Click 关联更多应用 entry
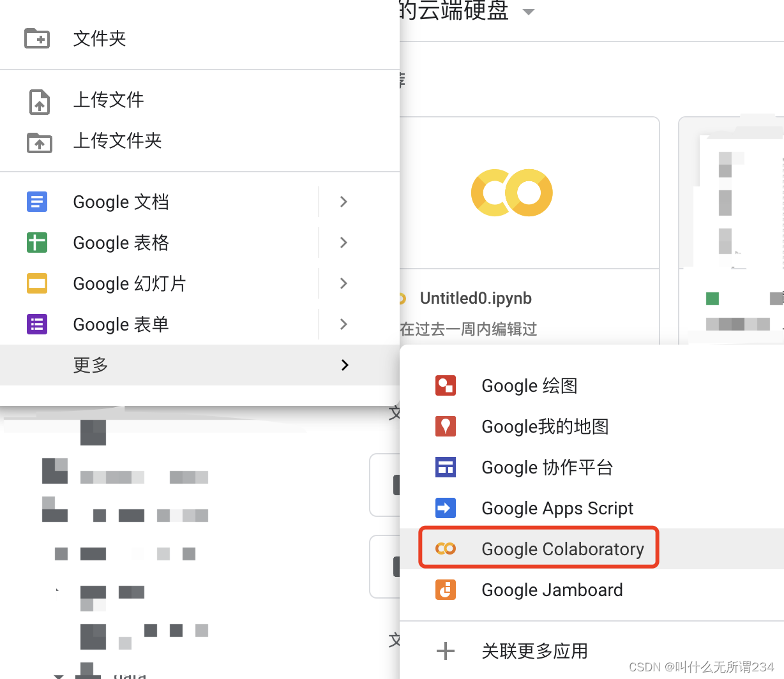The image size is (784, 679). click(592, 651)
